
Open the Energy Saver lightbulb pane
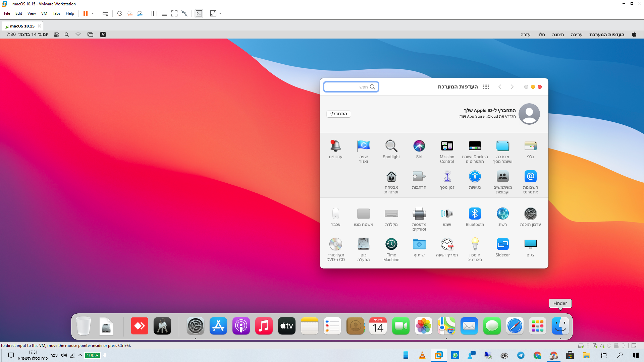click(x=475, y=250)
